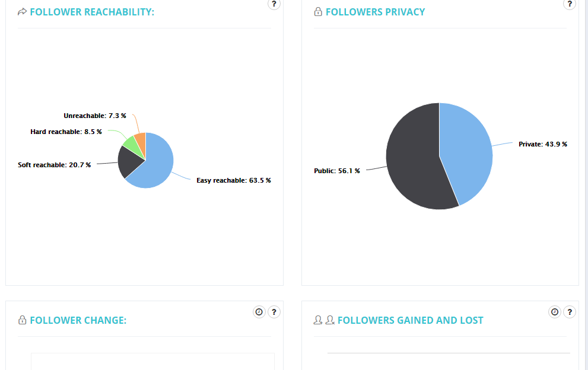Click the remove-follower icon in Followers Gained header
Screen dimensions: 588x370
pyautogui.click(x=330, y=320)
